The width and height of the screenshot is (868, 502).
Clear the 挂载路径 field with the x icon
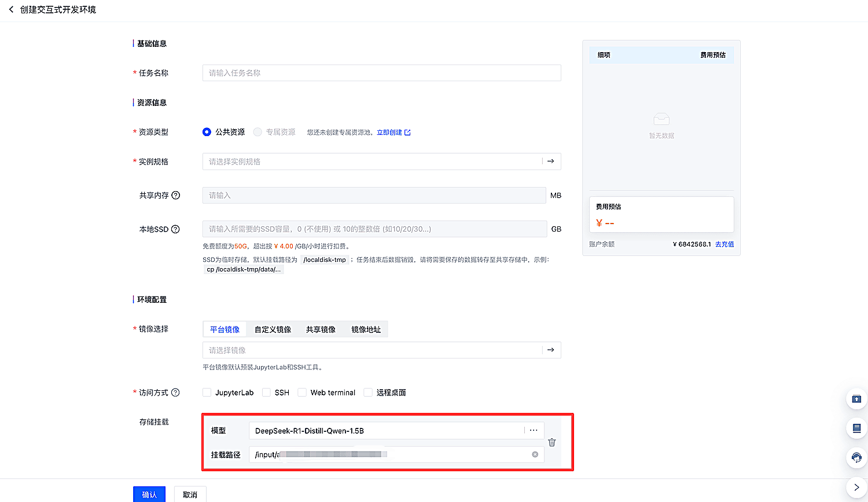[x=535, y=455]
